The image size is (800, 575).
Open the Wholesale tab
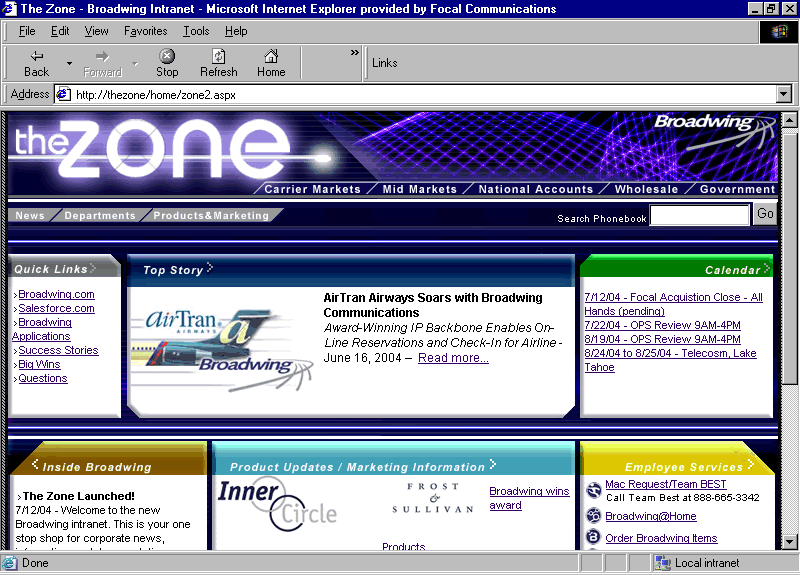[x=646, y=189]
